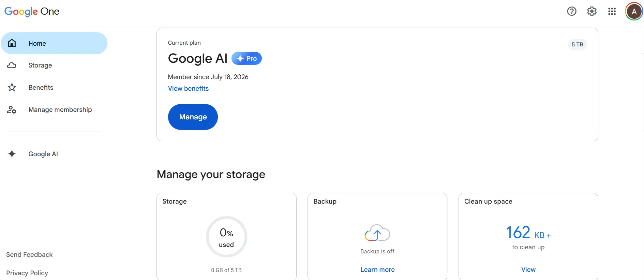Viewport: 644px width, 280px height.
Task: Click the Google AI sparkle icon in sidebar
Action: (12, 154)
